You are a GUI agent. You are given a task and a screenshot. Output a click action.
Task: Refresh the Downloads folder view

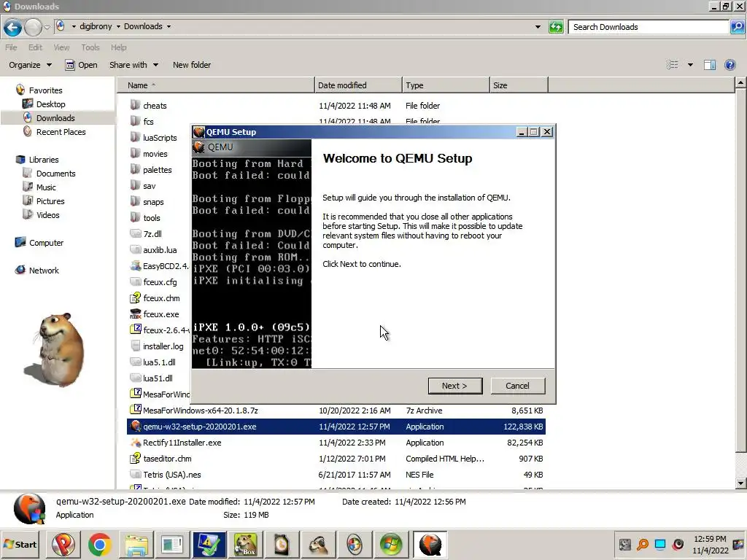[x=556, y=27]
